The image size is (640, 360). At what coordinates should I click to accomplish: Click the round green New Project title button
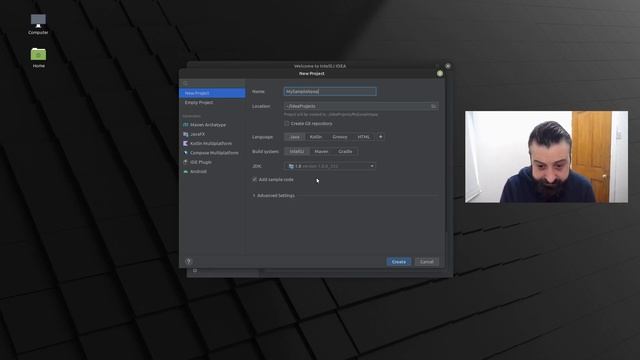pos(440,73)
